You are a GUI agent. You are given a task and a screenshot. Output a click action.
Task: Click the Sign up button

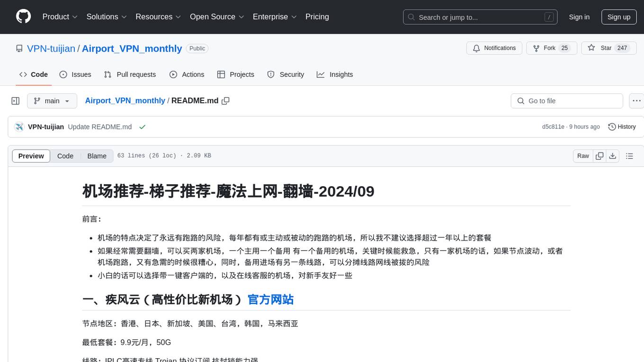click(619, 17)
